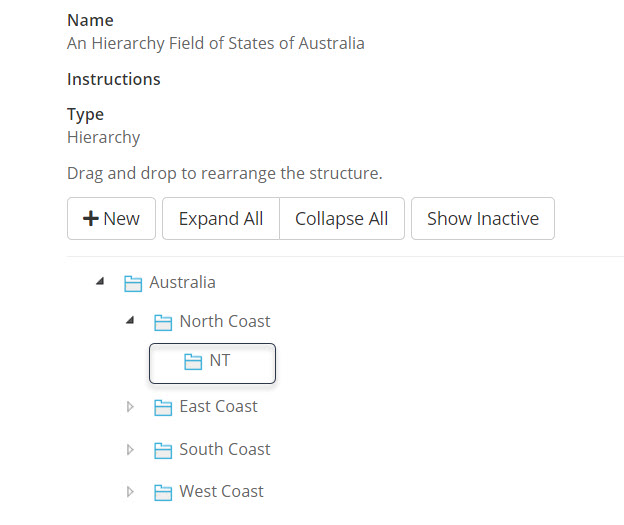Screen dimensions: 624x525
Task: Click the West Coast folder icon
Action: click(163, 493)
